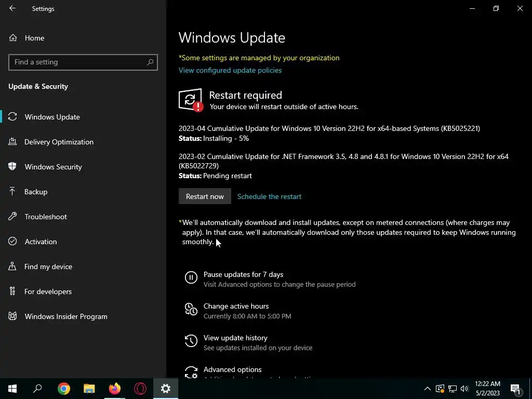Open Advanced options
Viewport: 532px width, 399px height.
pyautogui.click(x=232, y=369)
